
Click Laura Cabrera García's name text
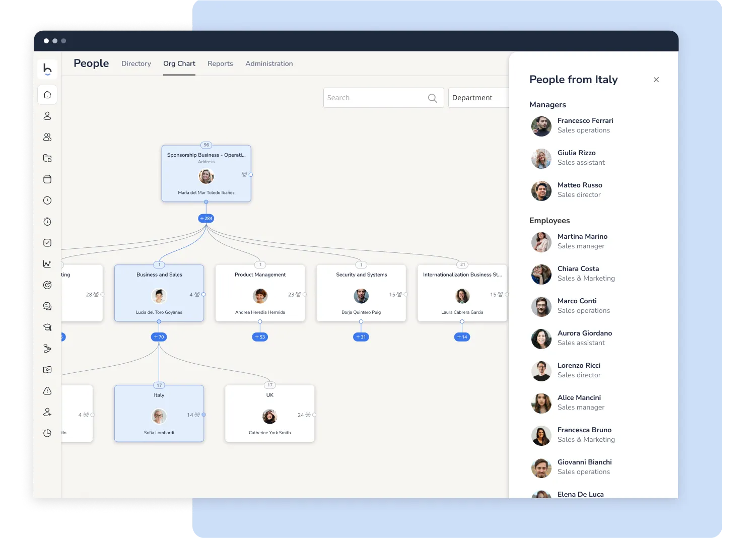pos(462,312)
